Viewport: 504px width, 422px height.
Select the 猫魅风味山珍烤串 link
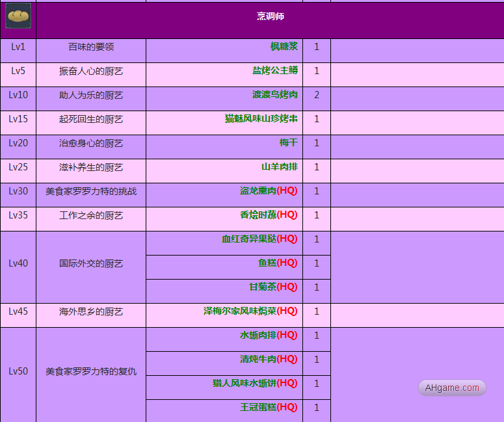click(x=261, y=119)
